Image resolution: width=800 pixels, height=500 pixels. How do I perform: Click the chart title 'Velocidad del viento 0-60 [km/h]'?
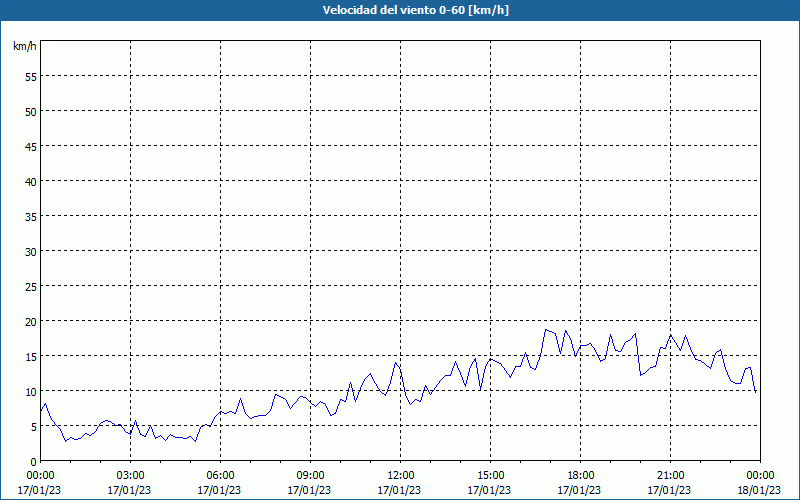point(416,10)
